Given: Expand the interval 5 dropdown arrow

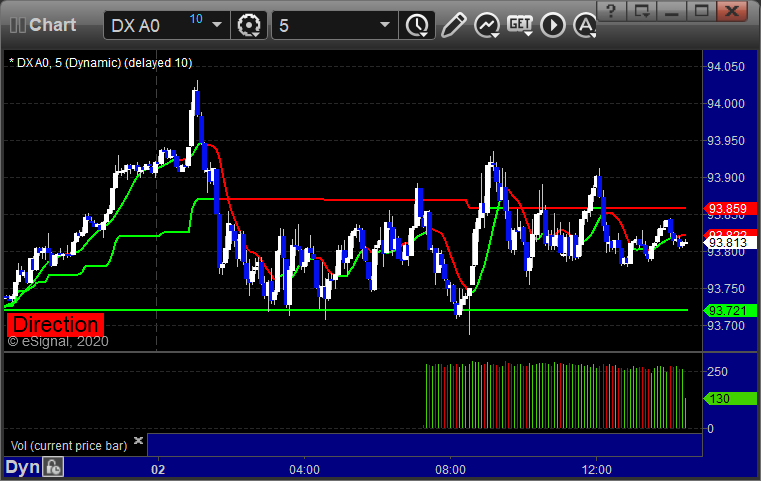Looking at the screenshot, I should pyautogui.click(x=385, y=25).
